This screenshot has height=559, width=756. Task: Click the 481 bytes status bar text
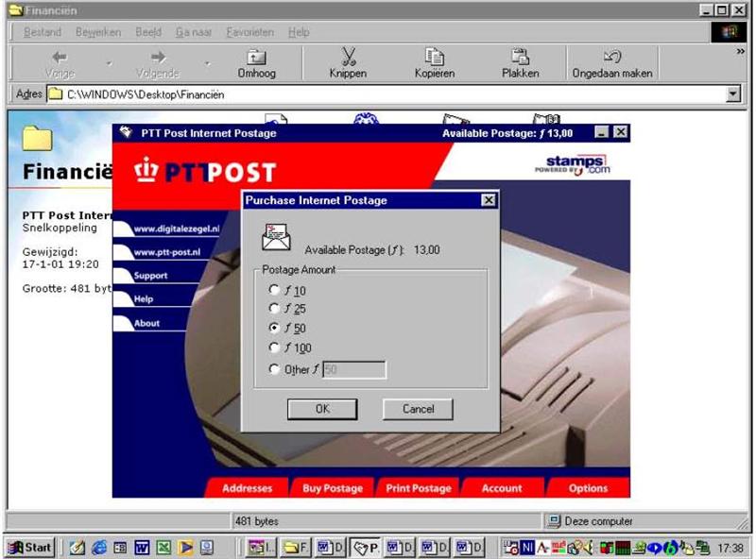257,521
